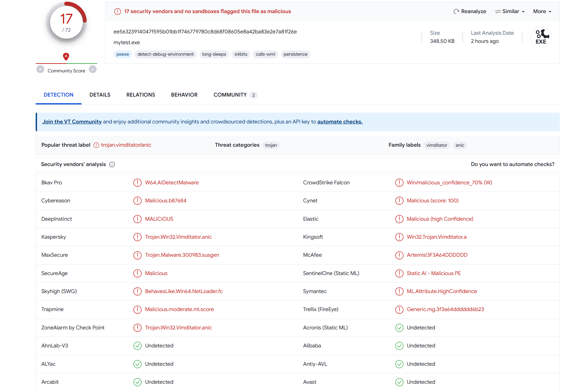
Task: Click the peexe tag
Action: pyautogui.click(x=123, y=54)
